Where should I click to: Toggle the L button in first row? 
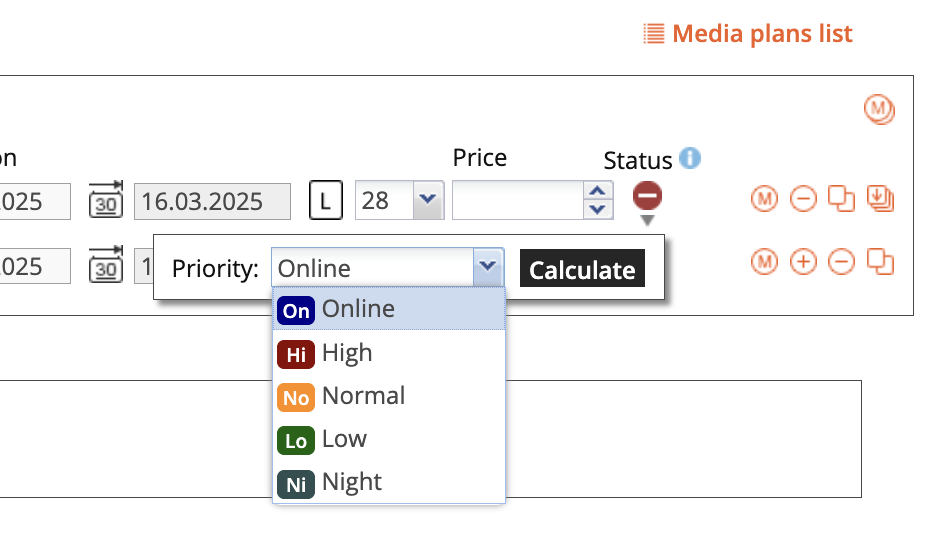(324, 201)
